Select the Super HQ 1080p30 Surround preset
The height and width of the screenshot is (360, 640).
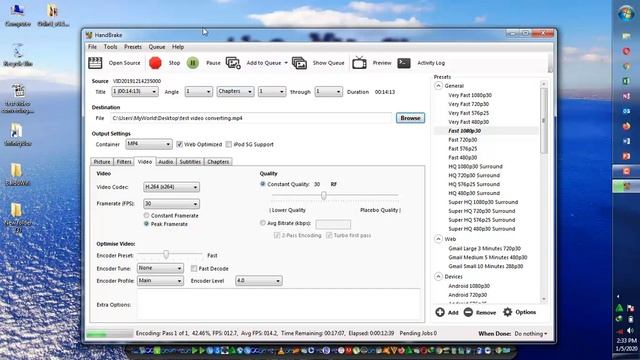483,202
